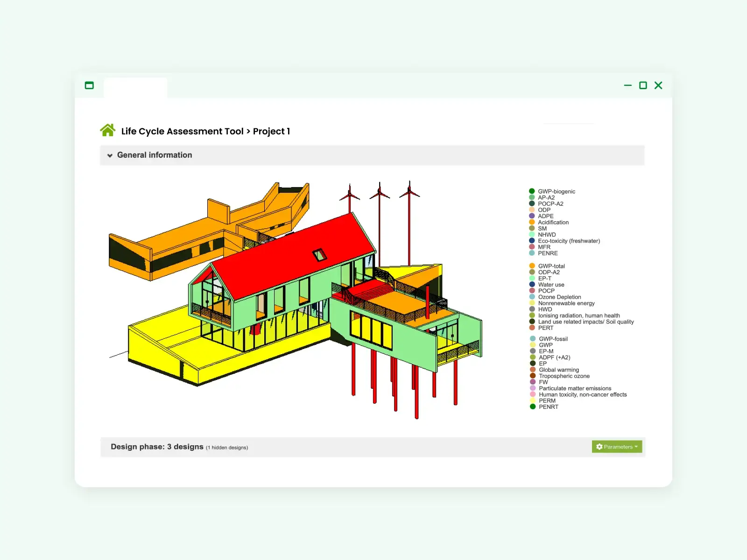
Task: Select the Acidification legend label
Action: click(553, 222)
